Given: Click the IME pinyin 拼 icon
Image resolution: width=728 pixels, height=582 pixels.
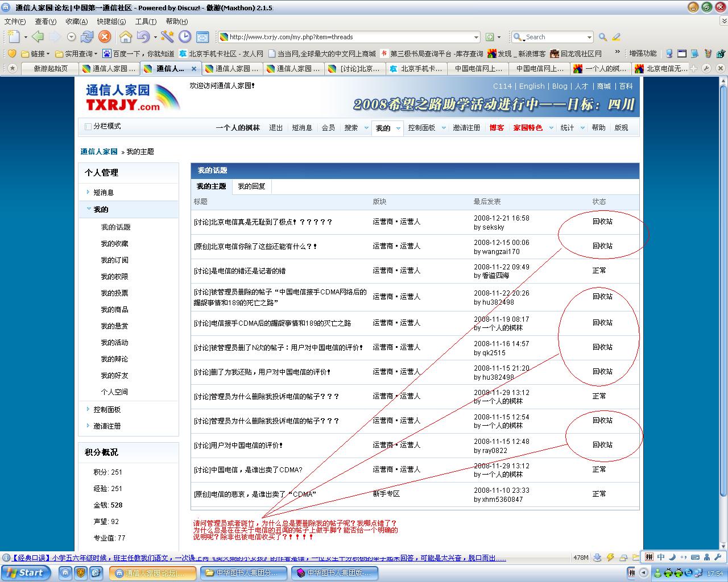Looking at the screenshot, I should (x=650, y=558).
